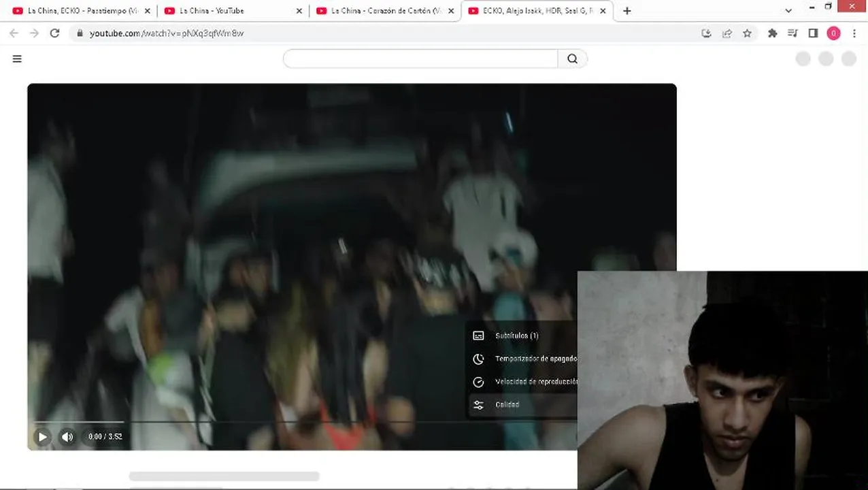The height and width of the screenshot is (490, 868).
Task: Play the YouTube video
Action: point(42,437)
